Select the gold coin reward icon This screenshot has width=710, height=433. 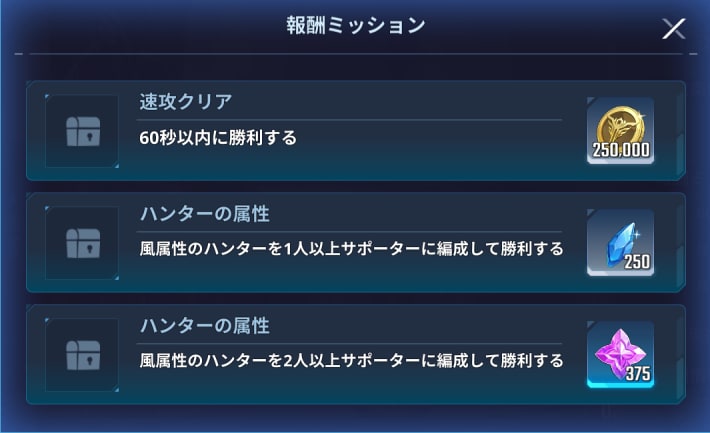(621, 124)
